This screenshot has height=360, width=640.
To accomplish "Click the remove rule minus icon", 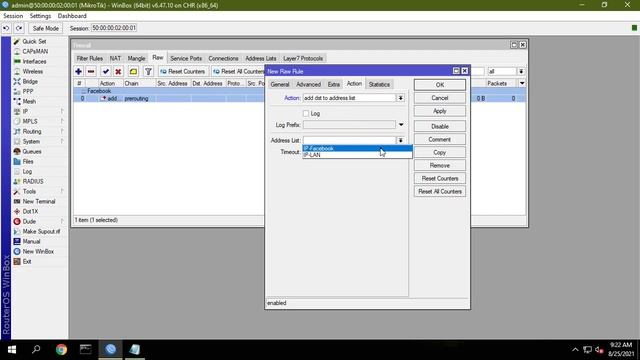I will click(x=91, y=71).
